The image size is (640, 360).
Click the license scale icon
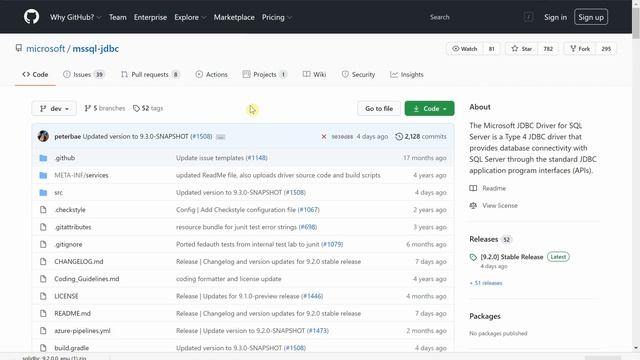click(473, 205)
